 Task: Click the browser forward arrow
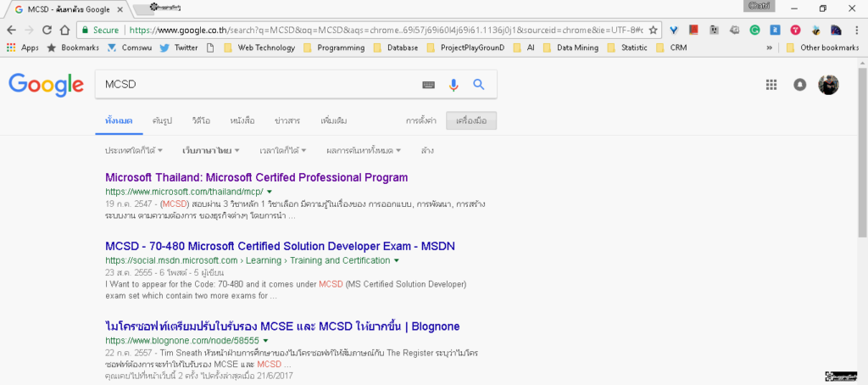tap(29, 31)
